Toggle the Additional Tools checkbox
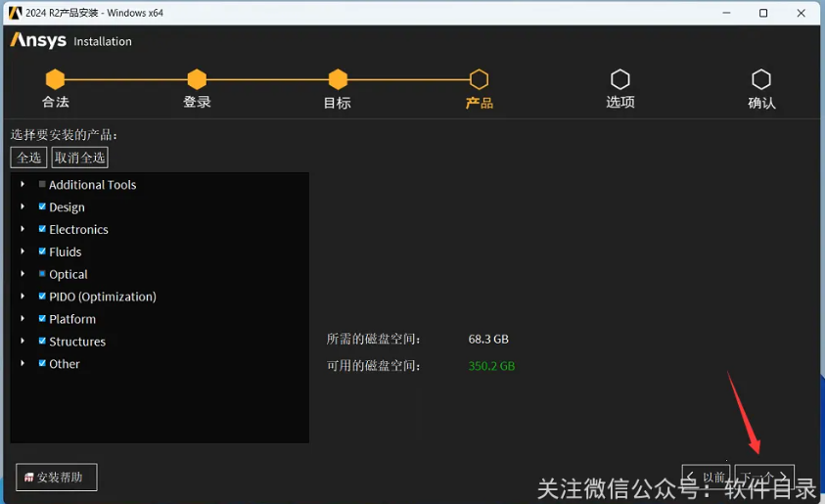 (42, 184)
